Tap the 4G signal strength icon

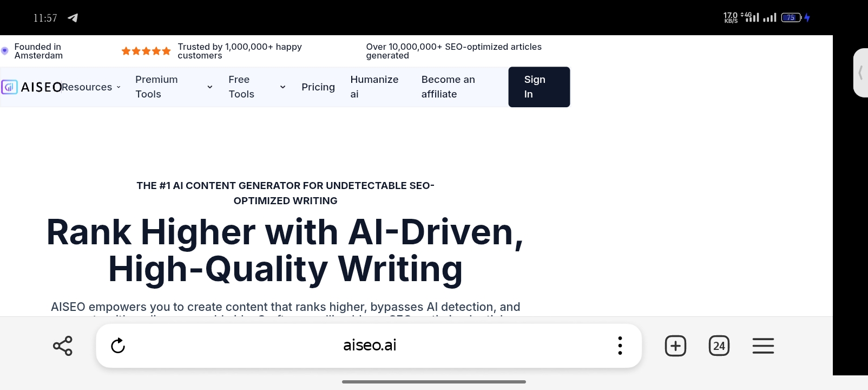(750, 17)
